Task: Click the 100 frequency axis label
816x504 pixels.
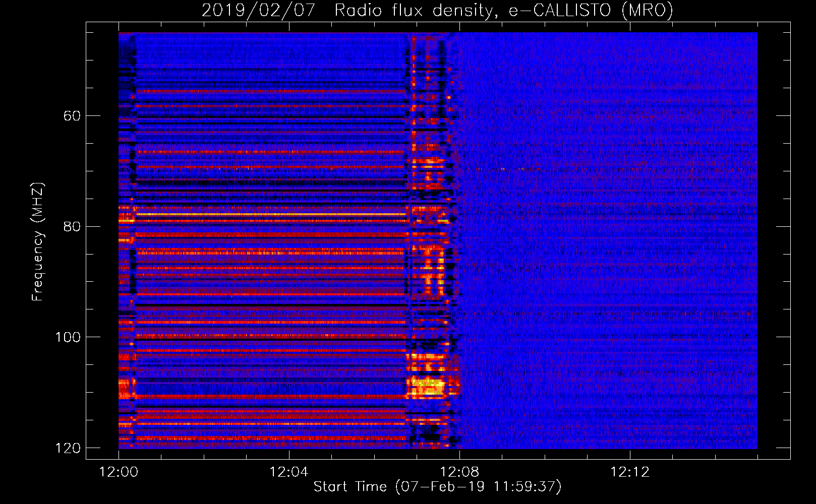Action: tap(68, 337)
